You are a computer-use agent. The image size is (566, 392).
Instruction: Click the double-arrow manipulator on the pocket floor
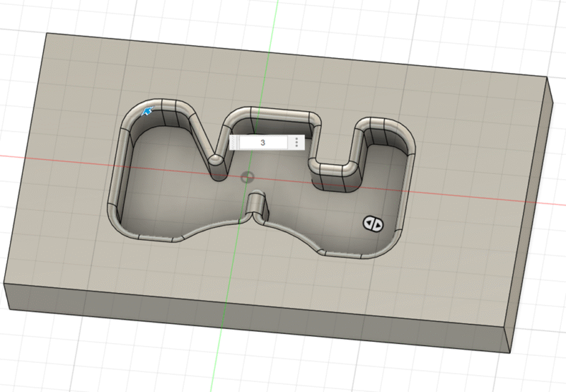click(373, 224)
